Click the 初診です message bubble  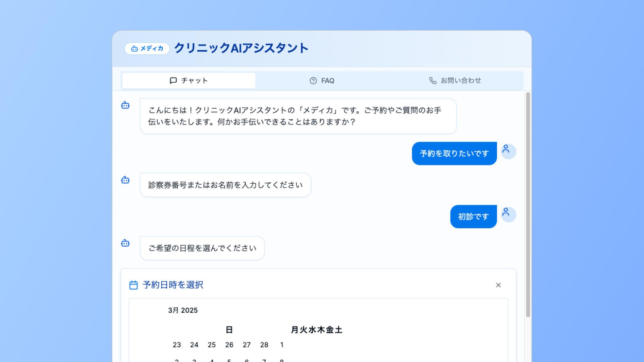[x=473, y=217]
